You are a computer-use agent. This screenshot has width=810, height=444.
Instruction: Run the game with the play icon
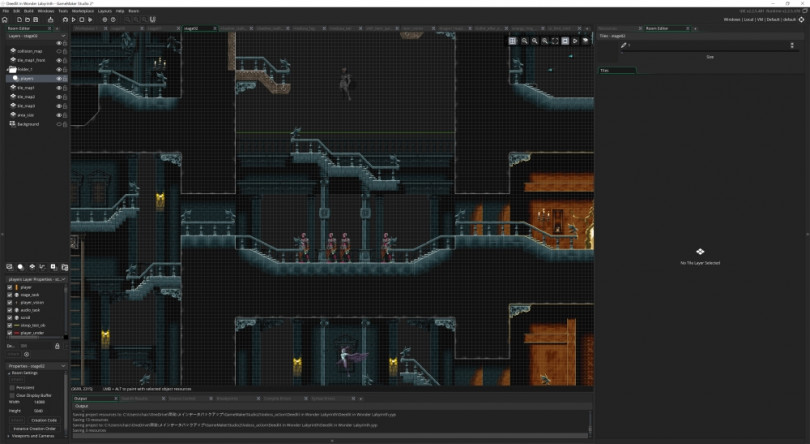coord(73,20)
